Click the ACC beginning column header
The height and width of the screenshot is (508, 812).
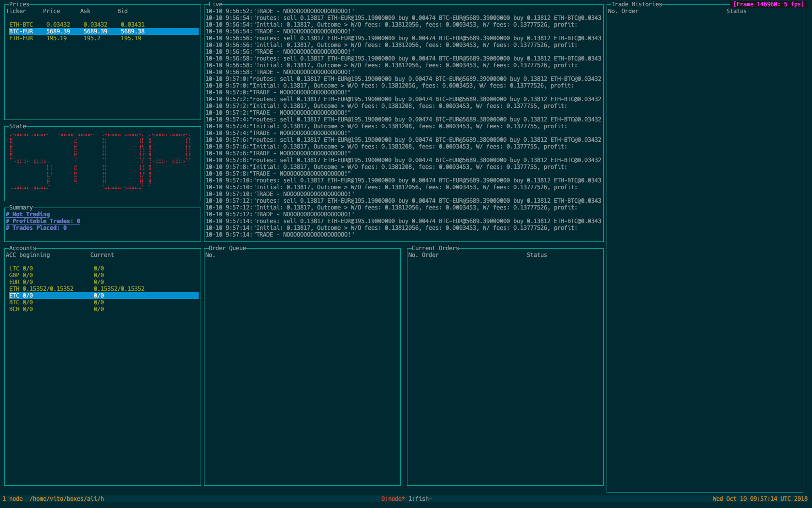[x=28, y=255]
